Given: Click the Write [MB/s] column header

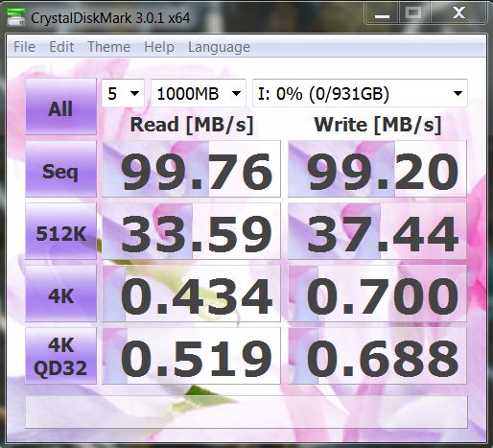Looking at the screenshot, I should click(x=378, y=125).
